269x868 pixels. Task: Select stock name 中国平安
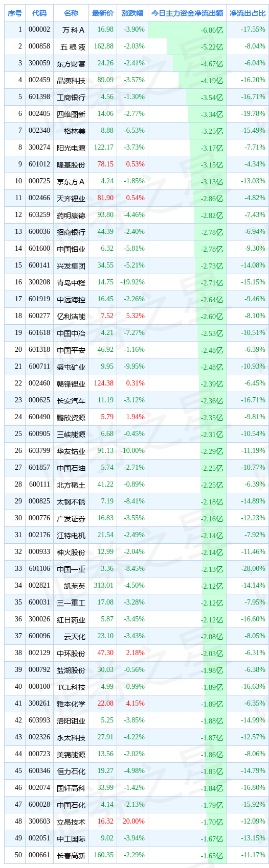click(x=71, y=350)
